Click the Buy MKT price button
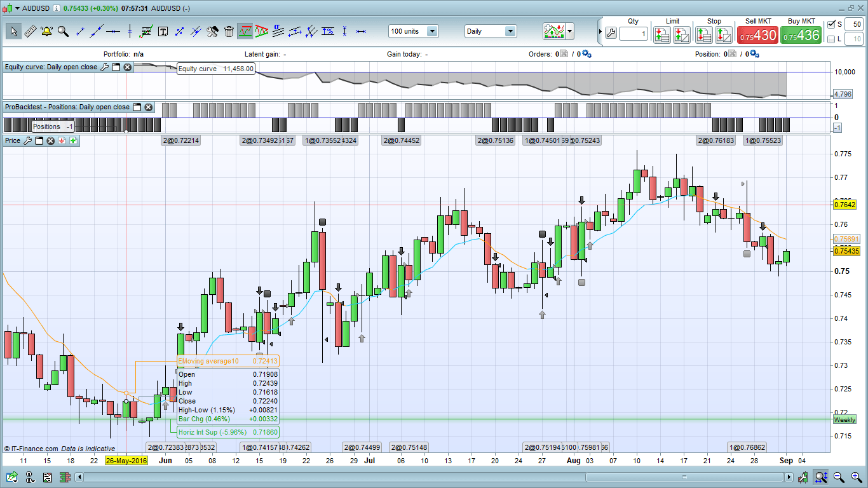Screen dimensions: 868x488 [x=801, y=36]
